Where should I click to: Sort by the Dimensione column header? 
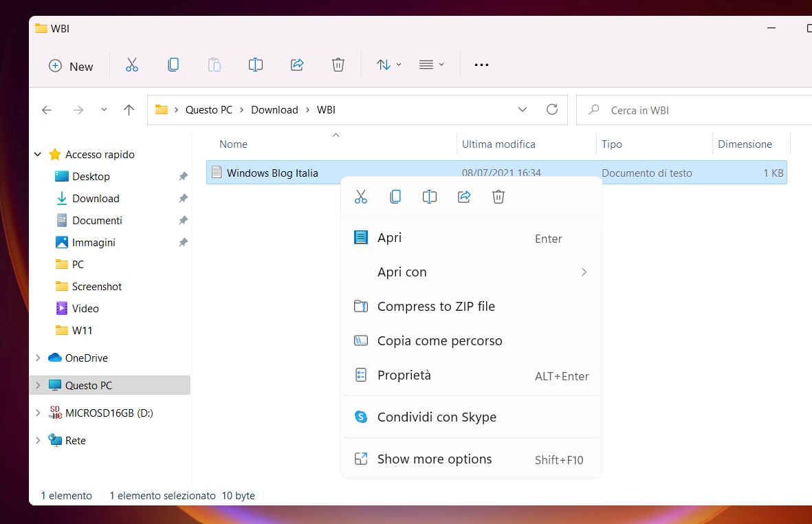point(745,144)
